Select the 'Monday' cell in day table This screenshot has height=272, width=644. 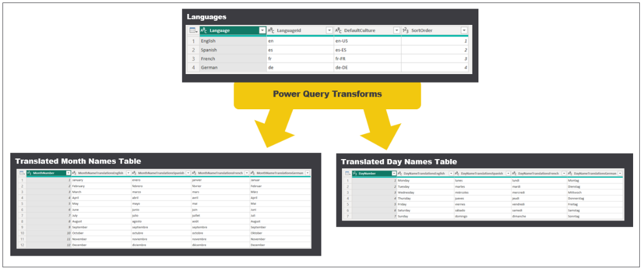point(426,181)
